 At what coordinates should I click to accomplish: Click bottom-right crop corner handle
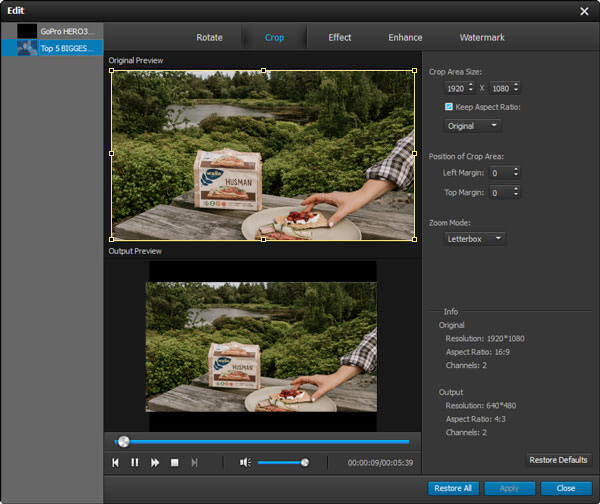(414, 240)
